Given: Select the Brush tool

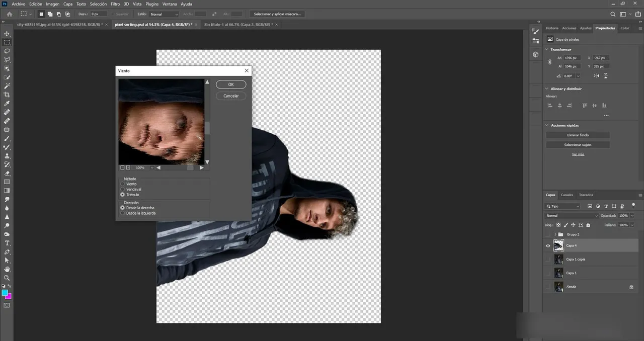Looking at the screenshot, I should click(x=7, y=138).
